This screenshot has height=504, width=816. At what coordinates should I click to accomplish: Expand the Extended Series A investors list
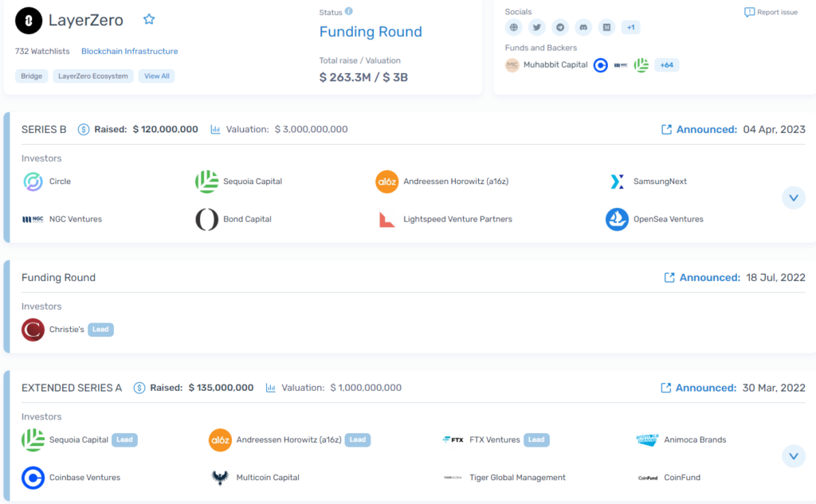794,456
